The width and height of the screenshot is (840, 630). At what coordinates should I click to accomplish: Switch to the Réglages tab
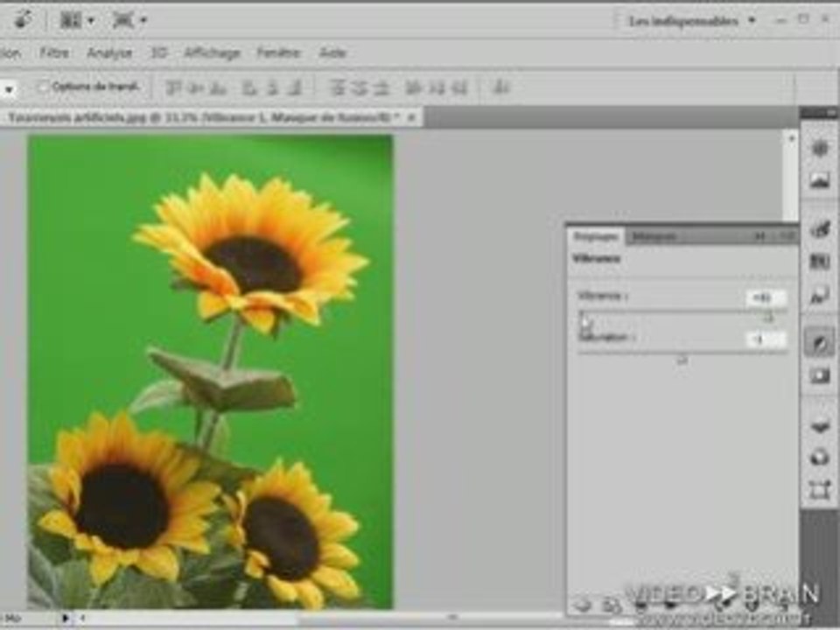pyautogui.click(x=596, y=236)
